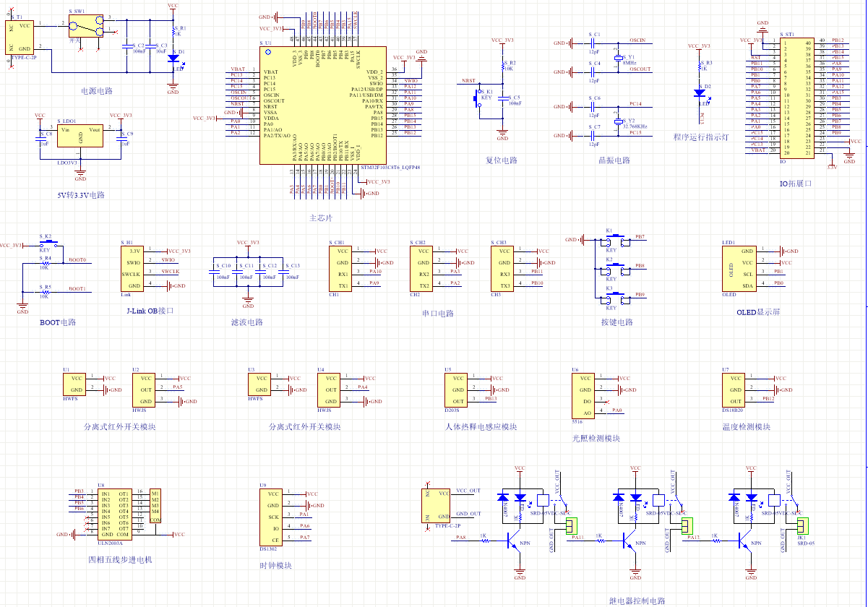Click the DS1302 clock module U9
This screenshot has height=607, width=868.
[x=272, y=516]
